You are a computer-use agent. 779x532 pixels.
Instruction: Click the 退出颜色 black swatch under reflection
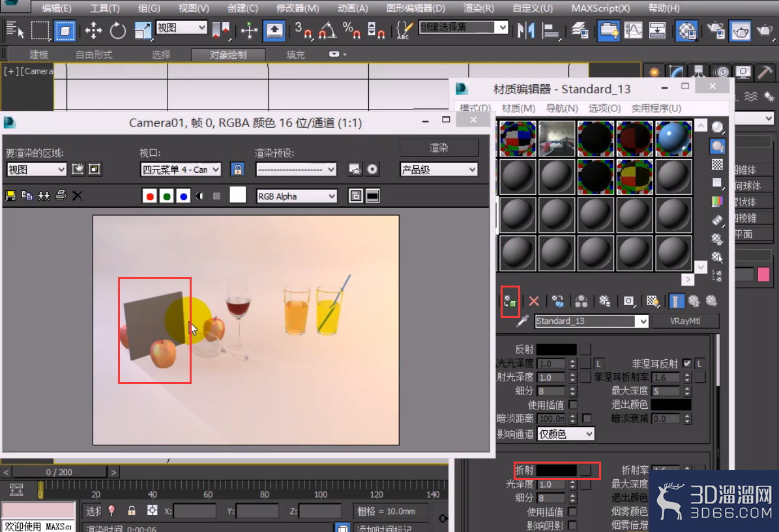tap(671, 405)
